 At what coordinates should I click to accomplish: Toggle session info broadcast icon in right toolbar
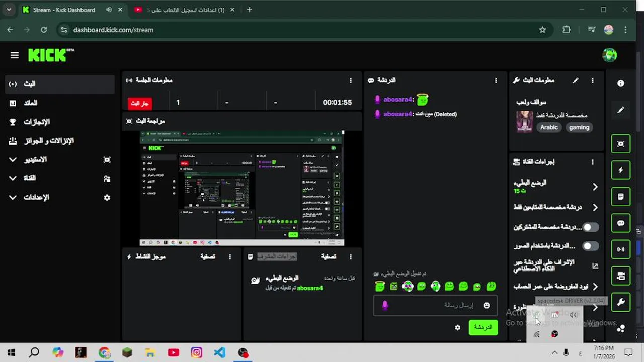coord(621,249)
